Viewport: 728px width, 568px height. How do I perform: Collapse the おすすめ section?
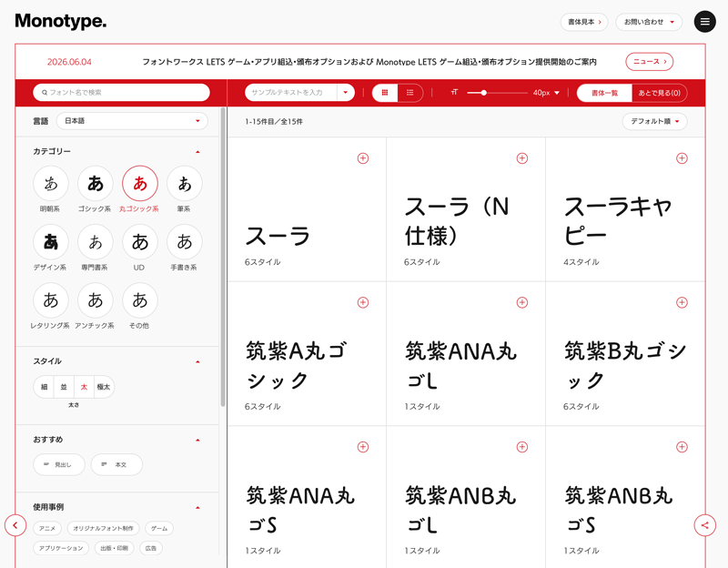[x=197, y=440]
